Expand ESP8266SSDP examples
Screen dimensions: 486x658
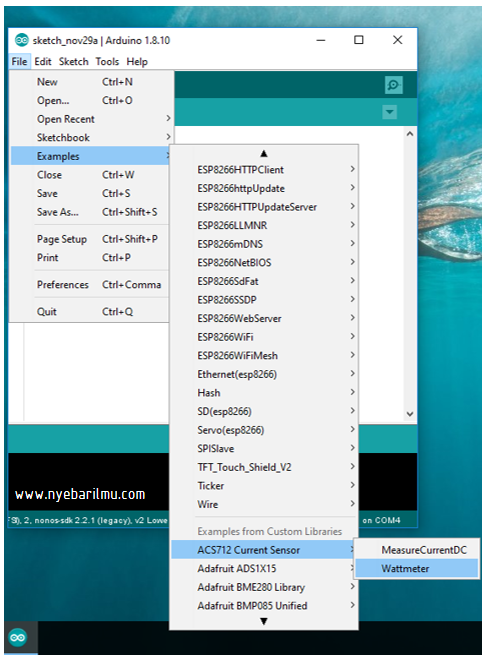264,300
